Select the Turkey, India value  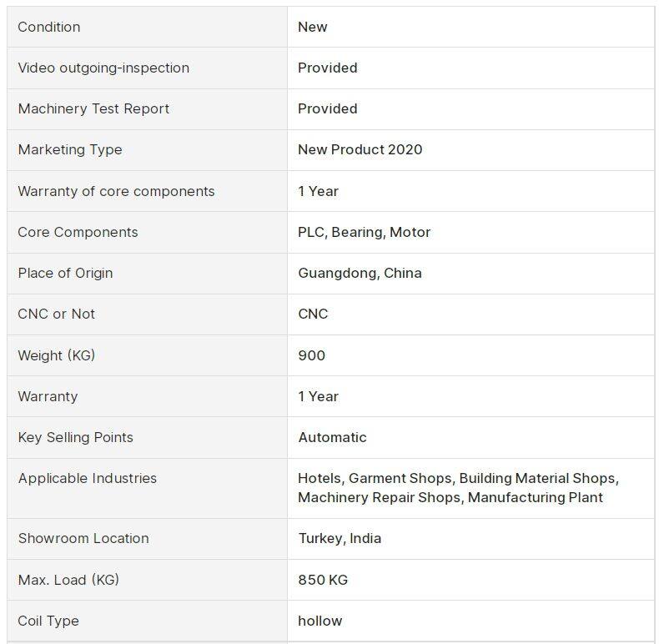(340, 538)
